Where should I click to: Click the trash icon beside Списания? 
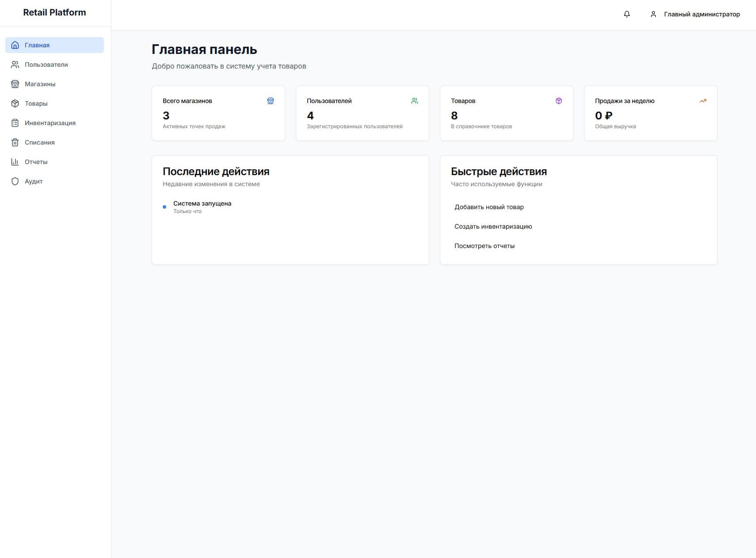coord(15,142)
